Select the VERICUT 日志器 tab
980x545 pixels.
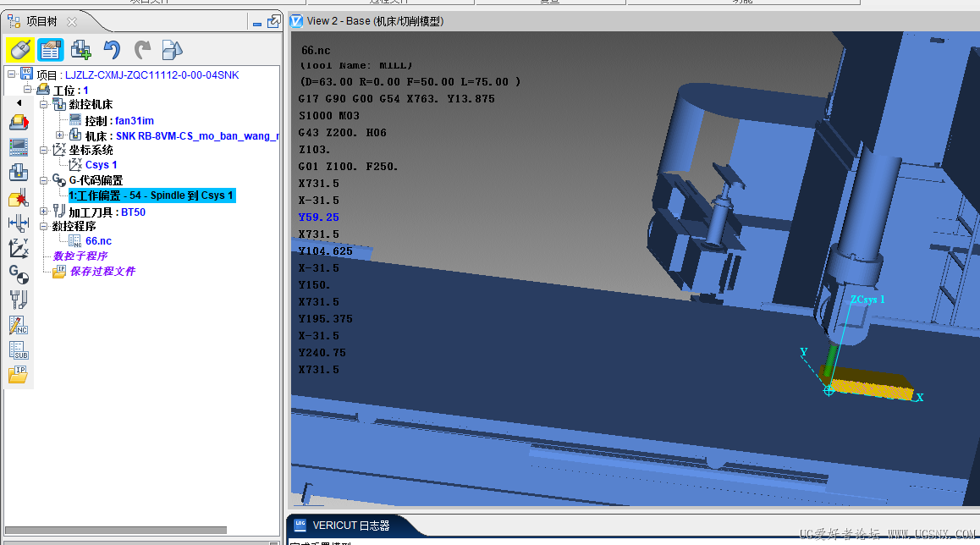tap(350, 526)
